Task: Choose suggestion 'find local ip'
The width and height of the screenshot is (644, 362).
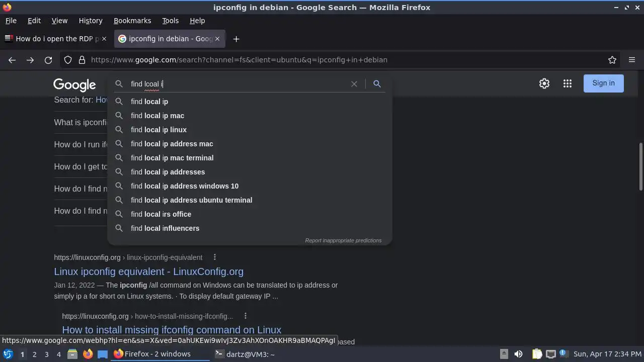Action: 250,102
